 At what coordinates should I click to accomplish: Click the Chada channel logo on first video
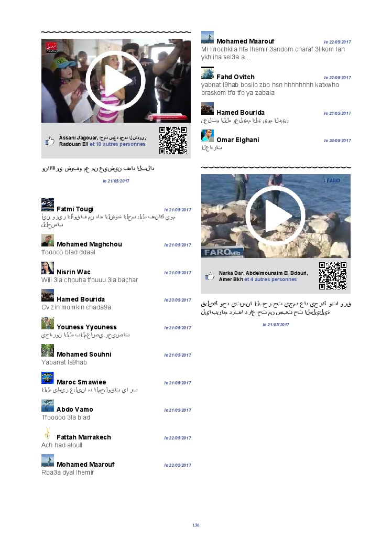click(x=51, y=47)
